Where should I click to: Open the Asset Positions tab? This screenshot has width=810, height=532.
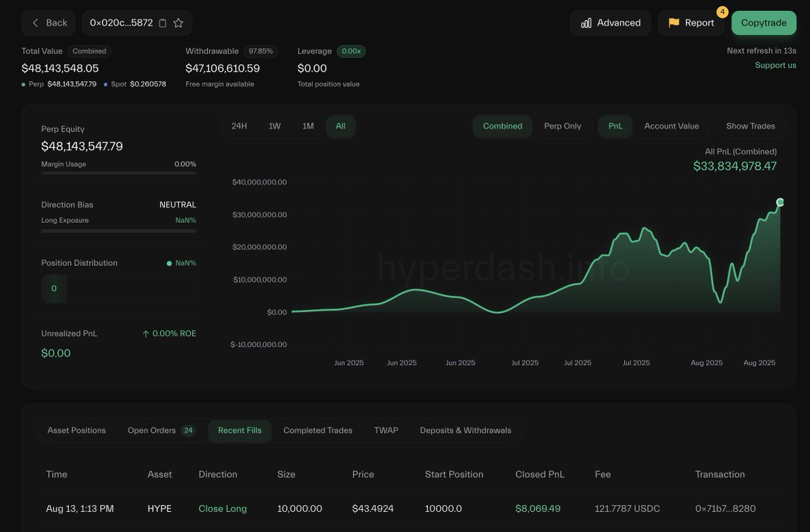pos(76,431)
